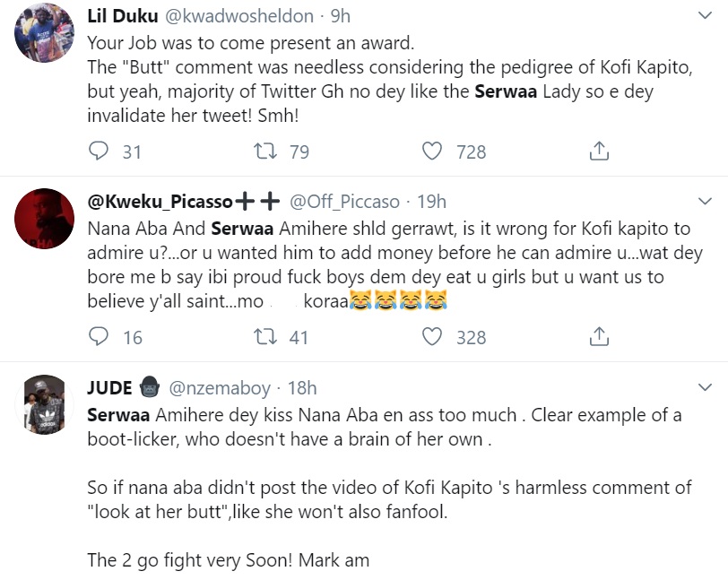Click the Lil Duku display name
The height and width of the screenshot is (580, 728).
(x=125, y=16)
